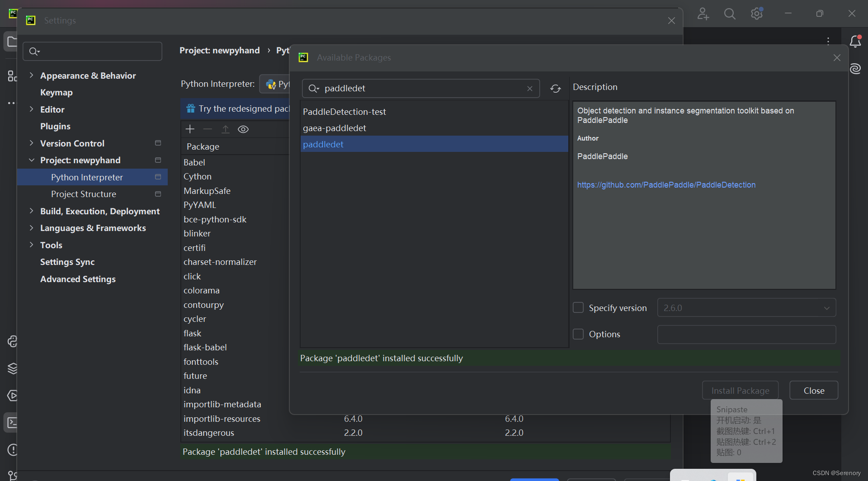Enable the Specify version checkbox
Screen dimensions: 868x481
[x=578, y=307]
